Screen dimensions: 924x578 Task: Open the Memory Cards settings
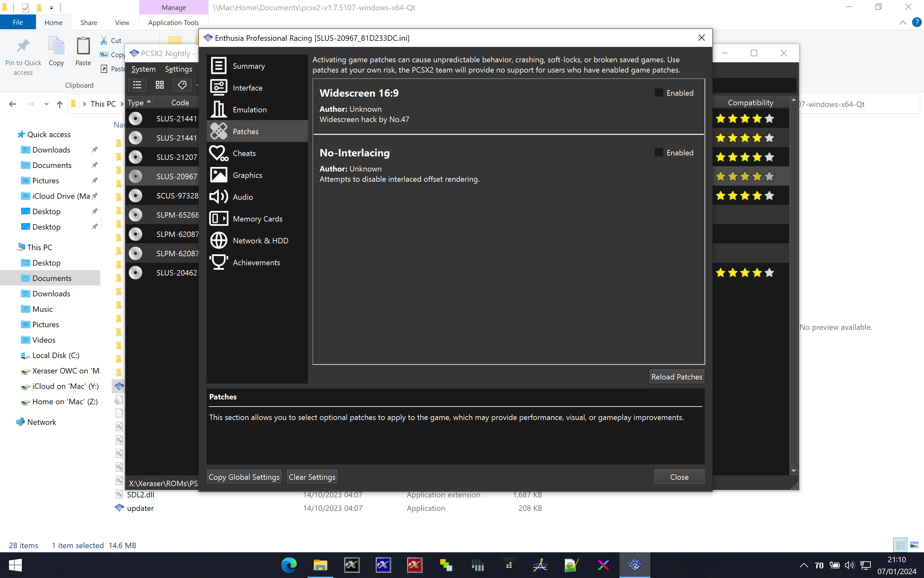click(257, 219)
